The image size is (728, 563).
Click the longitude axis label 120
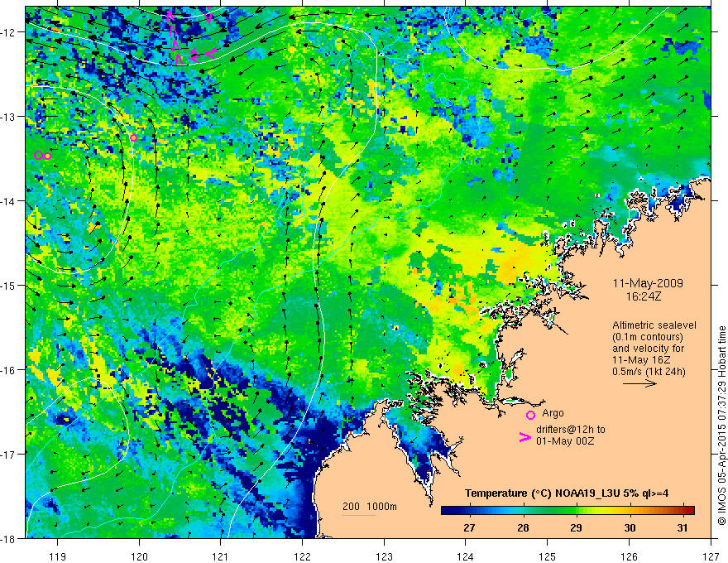[139, 556]
